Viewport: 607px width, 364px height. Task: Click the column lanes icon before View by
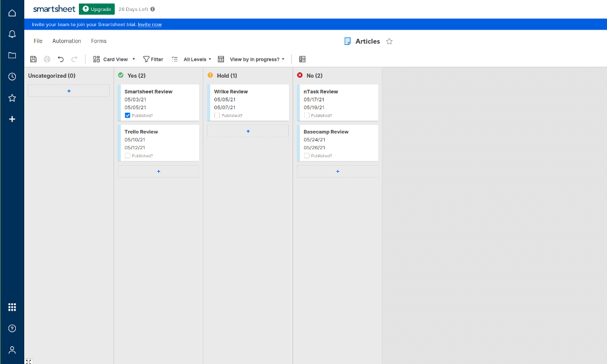(221, 59)
